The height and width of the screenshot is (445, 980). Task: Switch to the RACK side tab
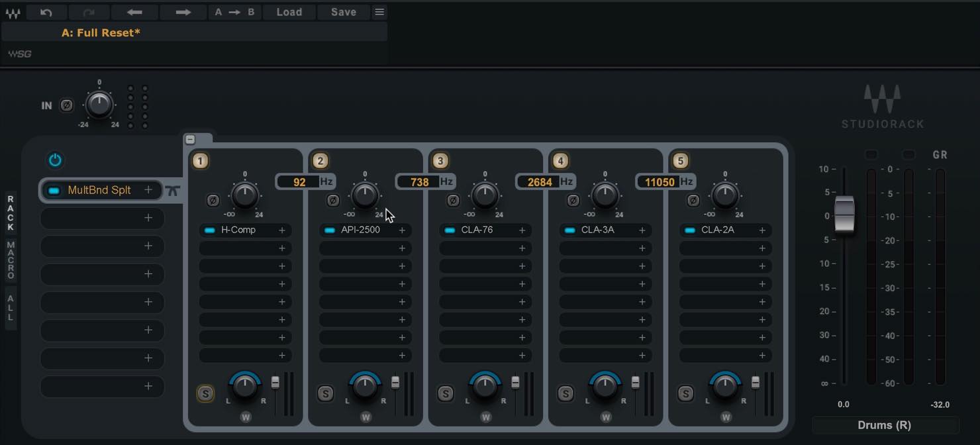(11, 213)
